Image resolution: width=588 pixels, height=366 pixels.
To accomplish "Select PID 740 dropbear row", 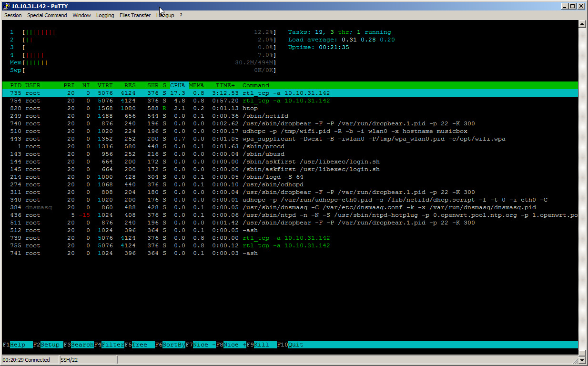I will coord(290,123).
